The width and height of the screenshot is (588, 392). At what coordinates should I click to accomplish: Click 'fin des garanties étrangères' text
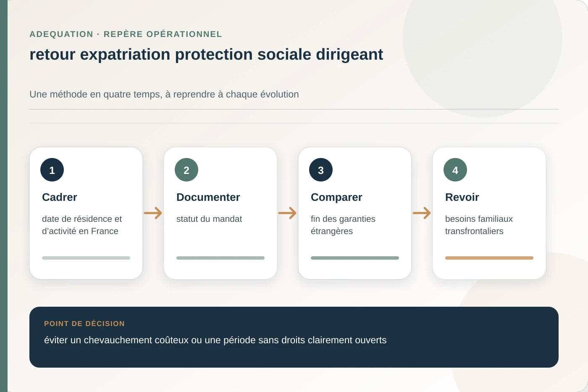(343, 225)
